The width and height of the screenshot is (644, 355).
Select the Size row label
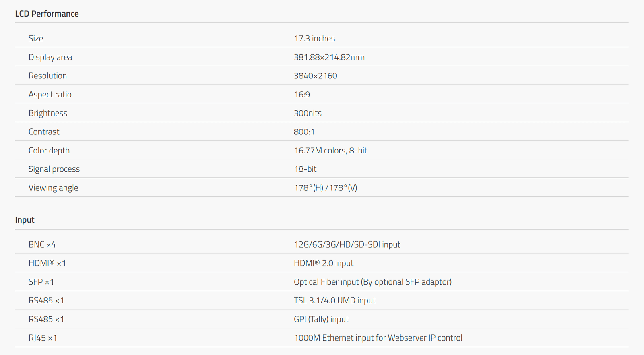point(36,38)
